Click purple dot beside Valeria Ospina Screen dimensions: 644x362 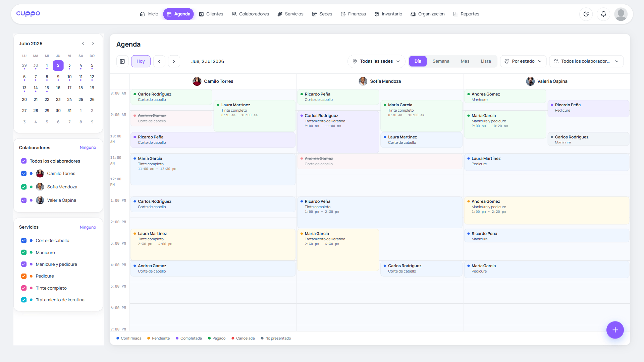point(31,200)
